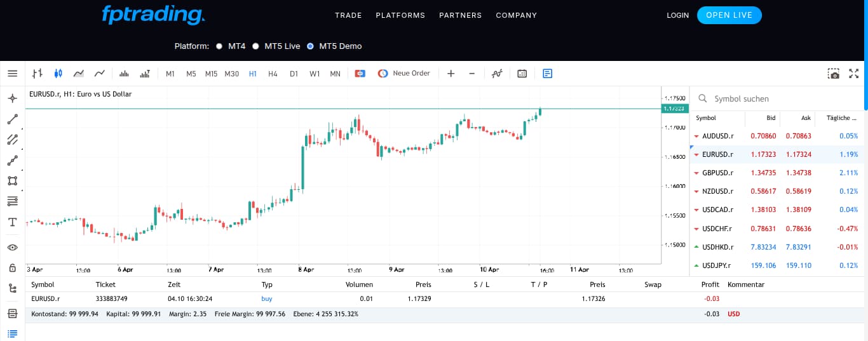
Task: Show trade volumes on chart
Action: click(x=145, y=74)
